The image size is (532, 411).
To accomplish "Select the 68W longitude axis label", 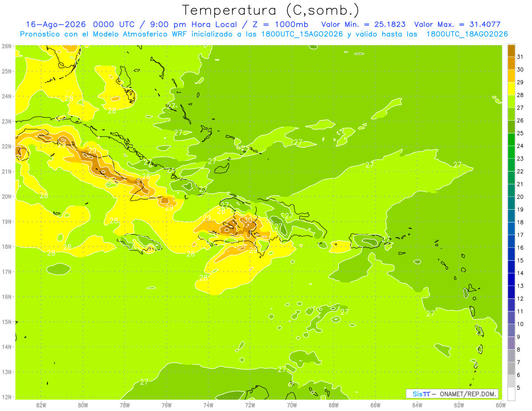I will coord(333,405).
